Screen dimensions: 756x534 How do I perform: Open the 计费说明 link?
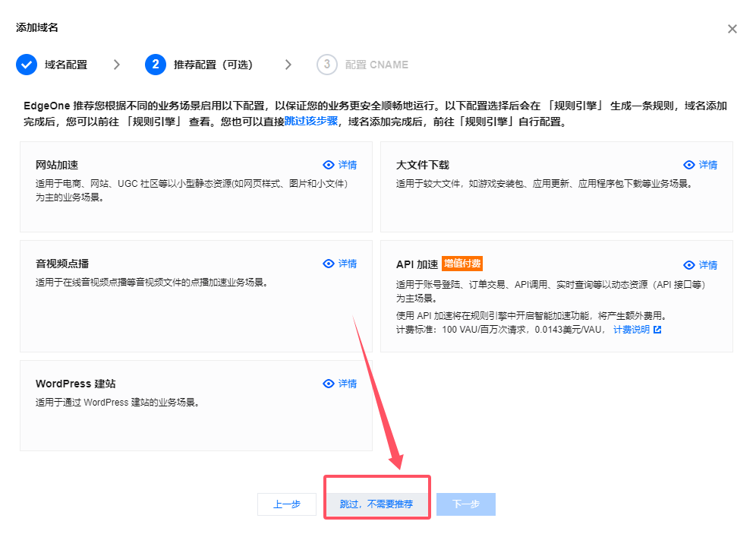[631, 330]
